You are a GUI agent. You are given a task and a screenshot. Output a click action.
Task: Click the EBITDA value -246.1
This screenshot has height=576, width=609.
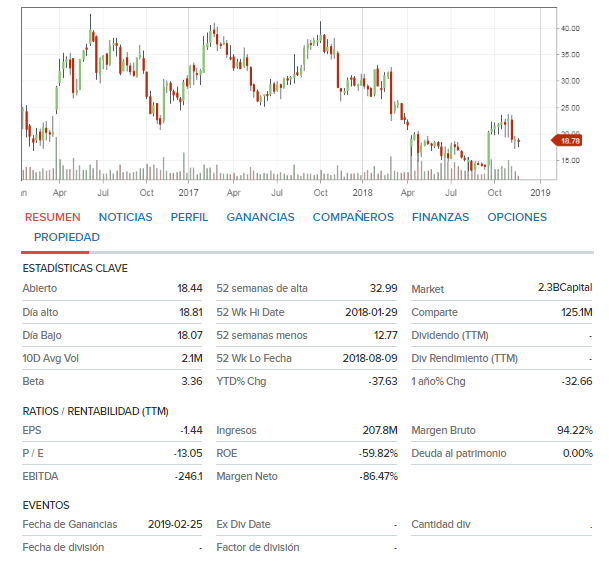tap(188, 476)
